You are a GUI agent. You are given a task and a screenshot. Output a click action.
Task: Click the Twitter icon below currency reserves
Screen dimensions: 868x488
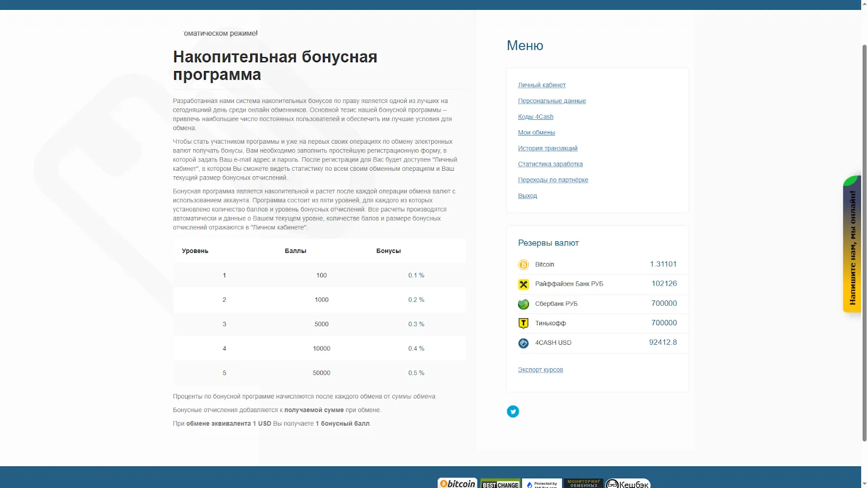click(513, 412)
